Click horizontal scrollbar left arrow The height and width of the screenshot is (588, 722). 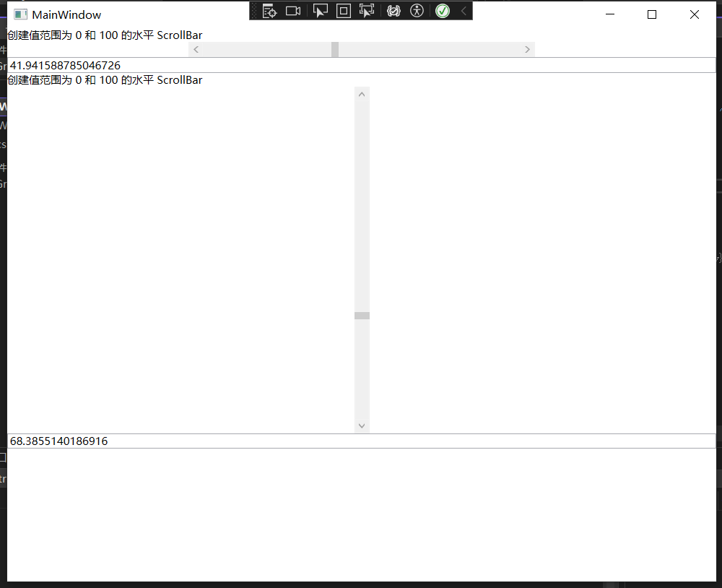pos(196,49)
